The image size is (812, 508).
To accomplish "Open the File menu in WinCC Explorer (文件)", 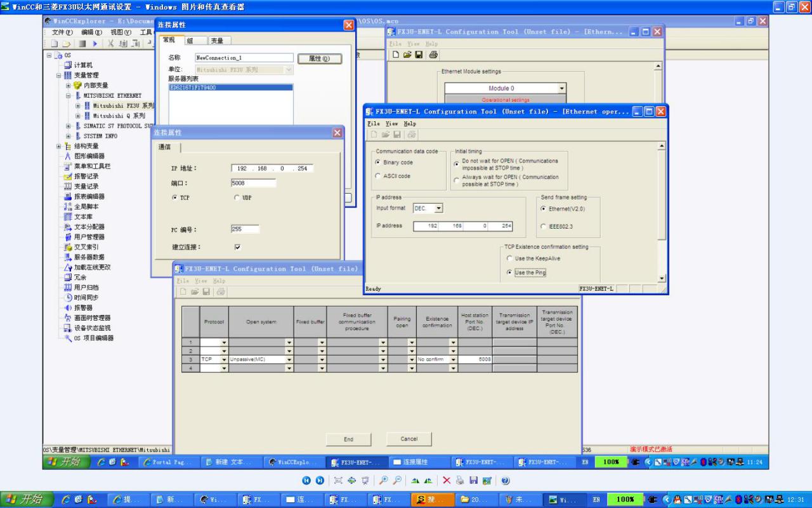I will point(62,32).
